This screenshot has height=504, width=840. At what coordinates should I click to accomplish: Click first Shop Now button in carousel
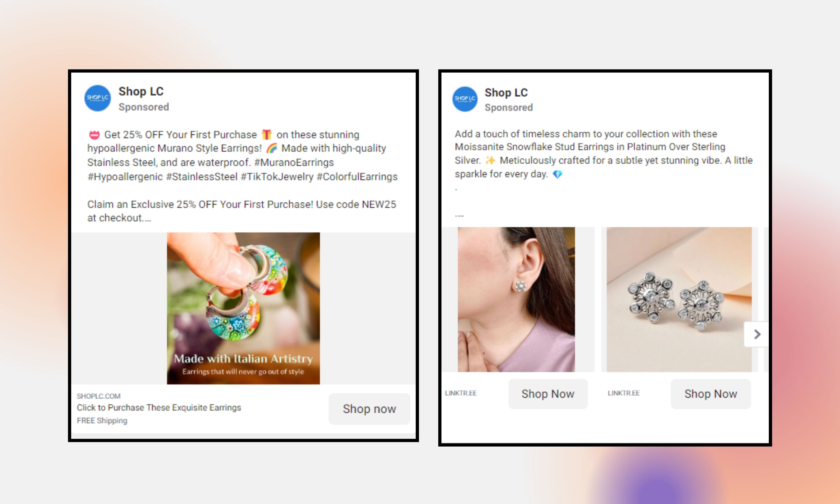(548, 394)
